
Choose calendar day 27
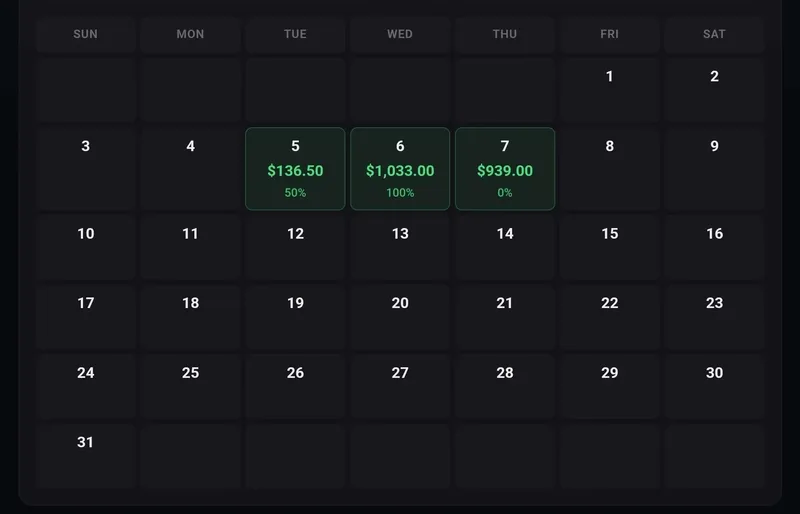coord(400,387)
